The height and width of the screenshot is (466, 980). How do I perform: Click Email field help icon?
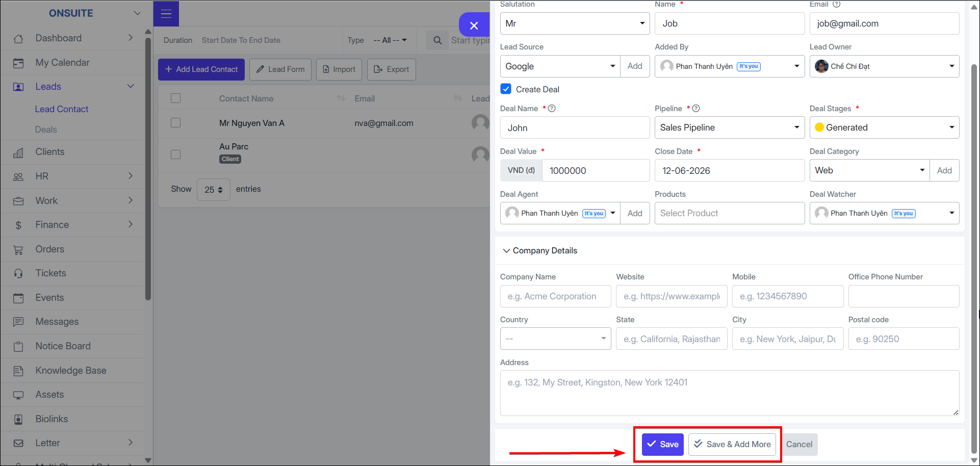(x=836, y=4)
